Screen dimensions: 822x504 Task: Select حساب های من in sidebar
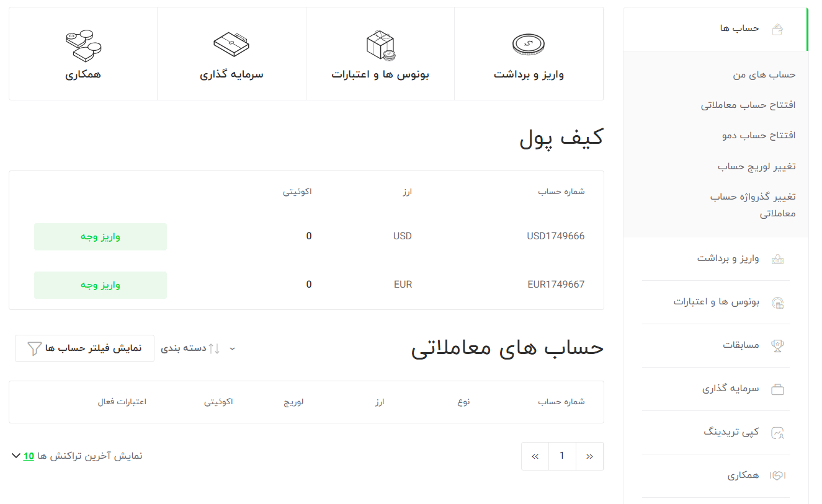coord(764,74)
